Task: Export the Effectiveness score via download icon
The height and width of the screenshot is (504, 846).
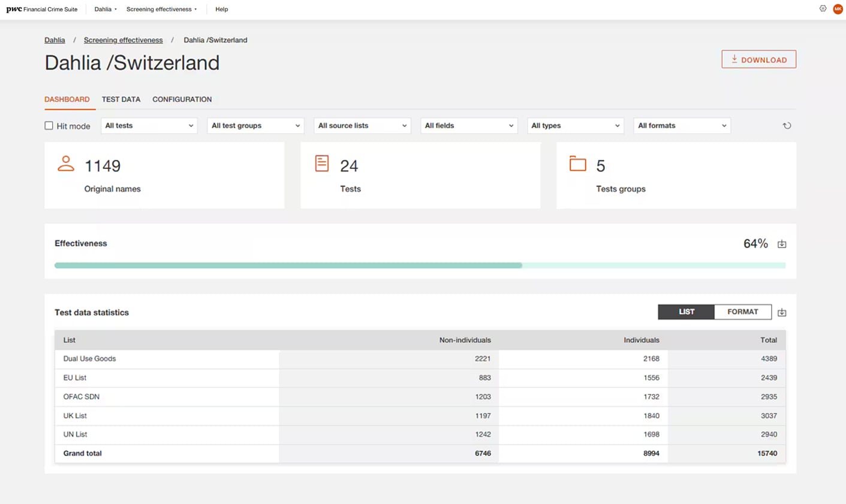Action: pos(782,244)
